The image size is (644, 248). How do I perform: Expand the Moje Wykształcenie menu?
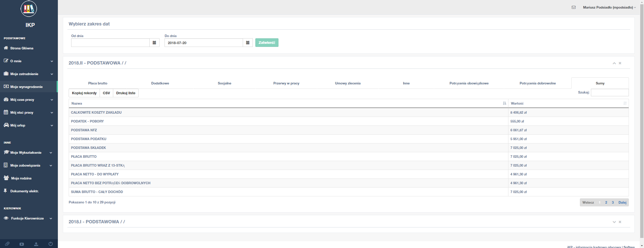[29, 152]
